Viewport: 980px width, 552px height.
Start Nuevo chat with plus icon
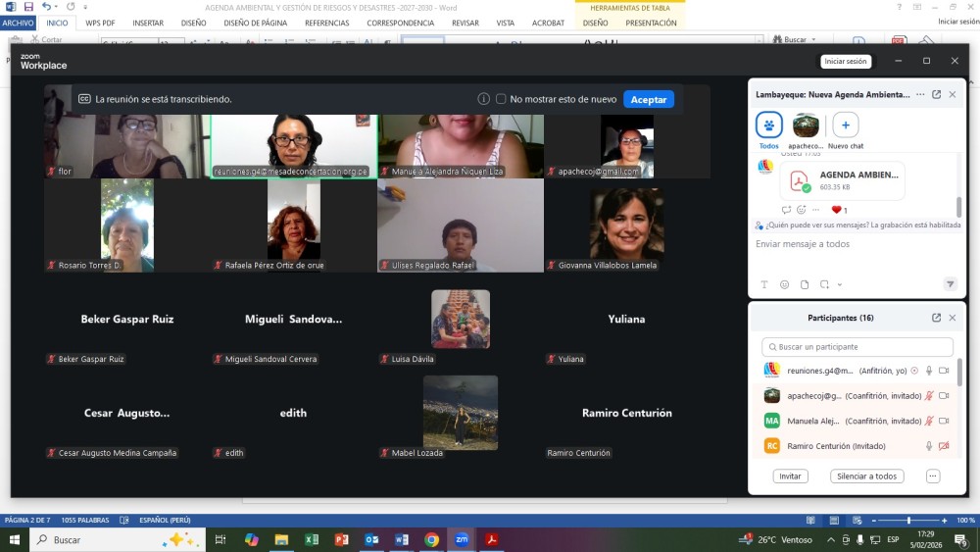pos(845,125)
